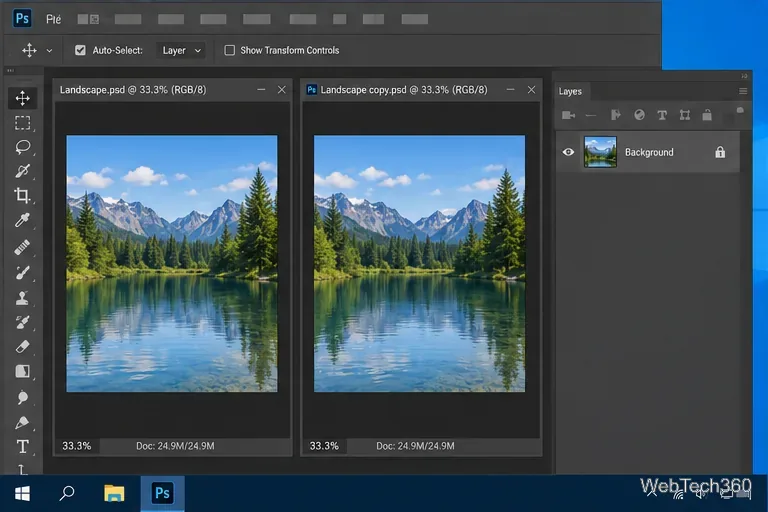Select the Gradient tool

(23, 371)
